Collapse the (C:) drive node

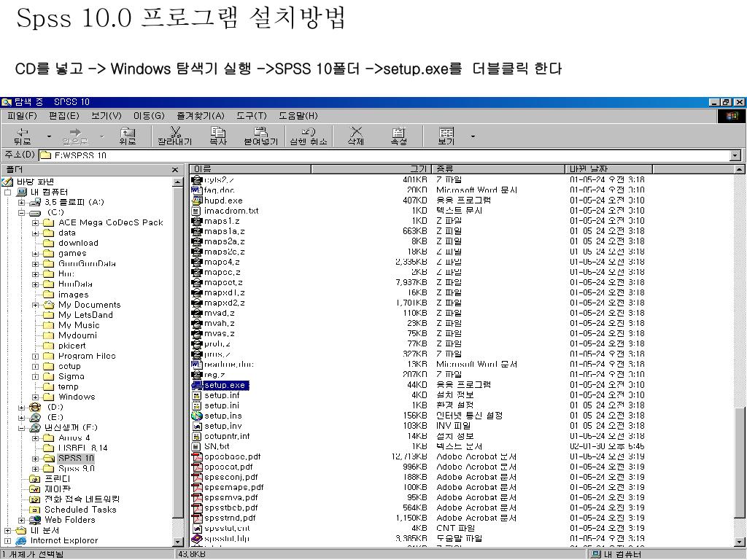coord(21,213)
